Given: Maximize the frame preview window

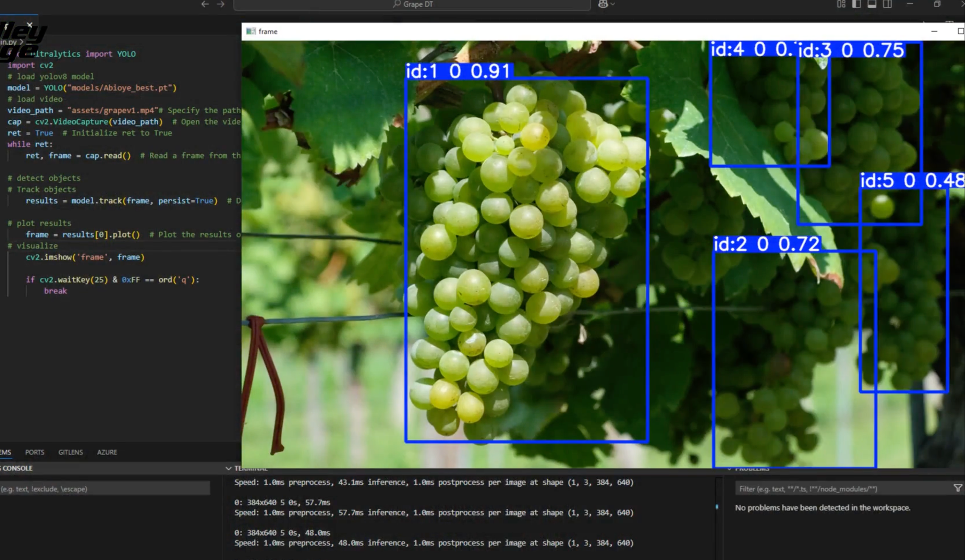Looking at the screenshot, I should [x=960, y=31].
